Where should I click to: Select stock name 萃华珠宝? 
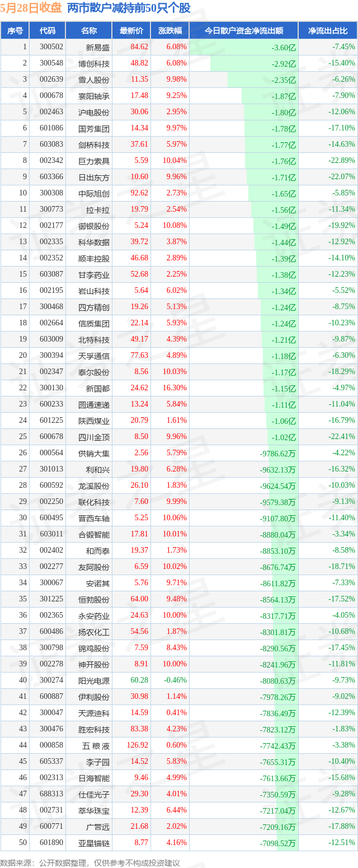[94, 810]
